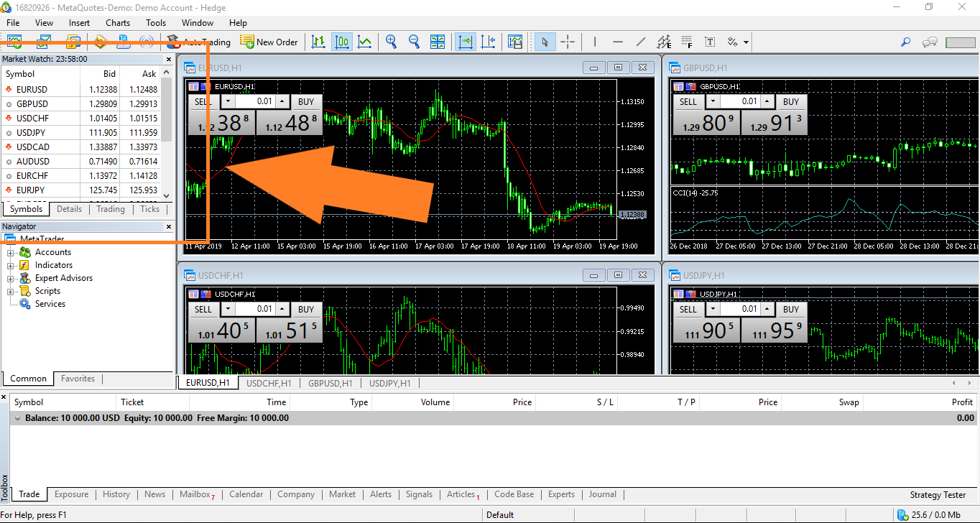The height and width of the screenshot is (523, 980).
Task: Increase volume arrow on EURUSD one-click panel
Action: (283, 102)
